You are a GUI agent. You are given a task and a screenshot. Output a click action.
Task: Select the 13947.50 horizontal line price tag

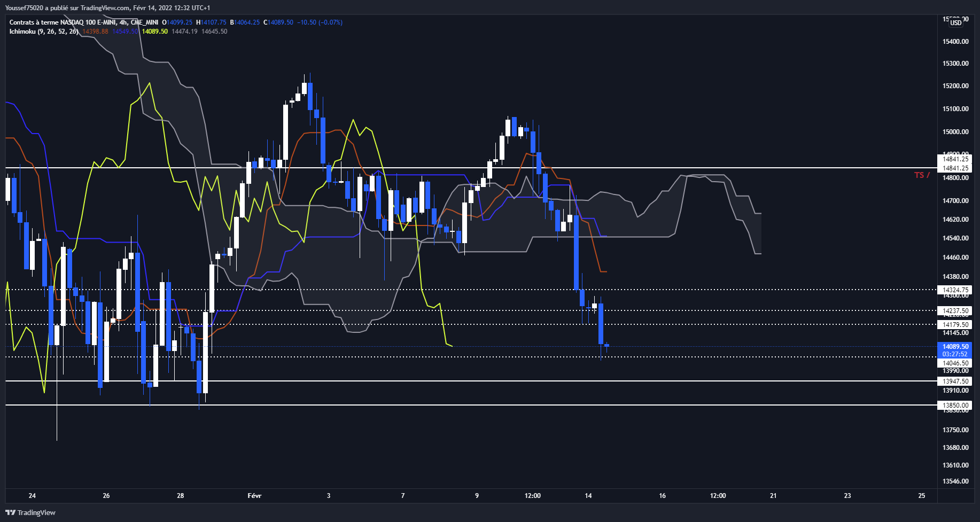[x=955, y=381]
